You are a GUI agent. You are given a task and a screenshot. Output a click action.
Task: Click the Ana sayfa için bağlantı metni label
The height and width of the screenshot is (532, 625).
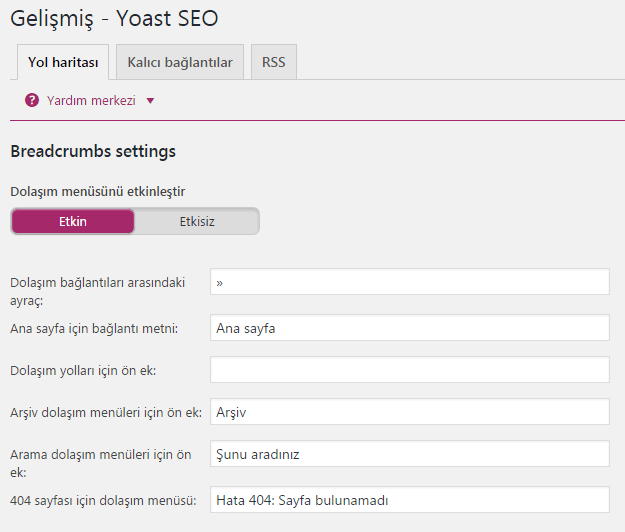94,329
